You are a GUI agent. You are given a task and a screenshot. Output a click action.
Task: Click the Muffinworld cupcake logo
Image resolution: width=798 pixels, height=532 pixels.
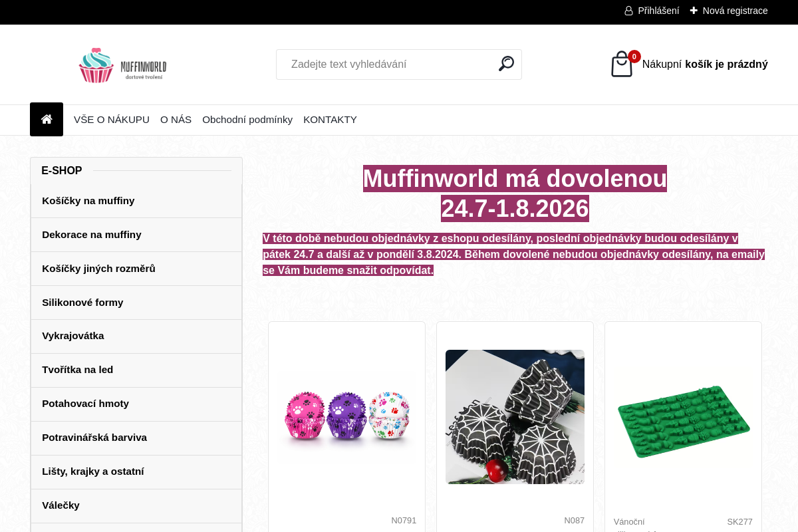pyautogui.click(x=122, y=65)
